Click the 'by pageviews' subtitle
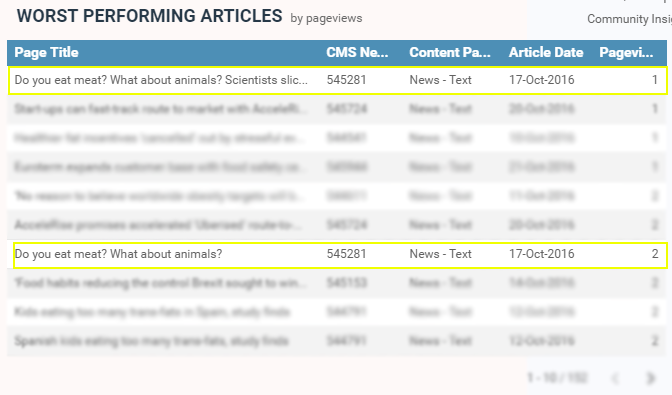This screenshot has height=395, width=672. click(x=326, y=18)
